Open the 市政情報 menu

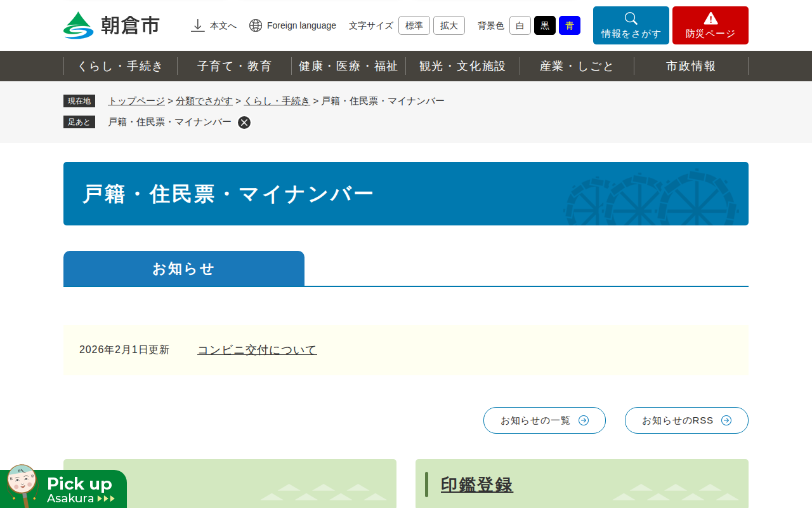tap(691, 66)
